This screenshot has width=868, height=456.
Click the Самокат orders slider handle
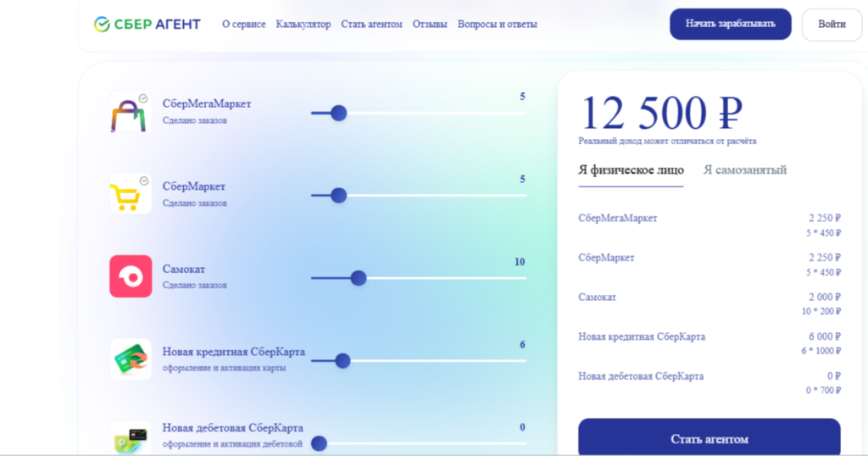coord(359,278)
